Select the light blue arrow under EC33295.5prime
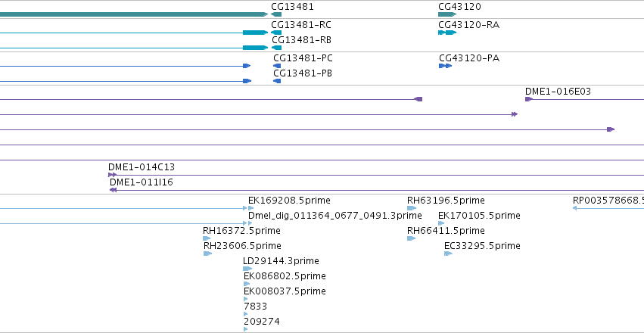644x333 pixels. [x=448, y=254]
